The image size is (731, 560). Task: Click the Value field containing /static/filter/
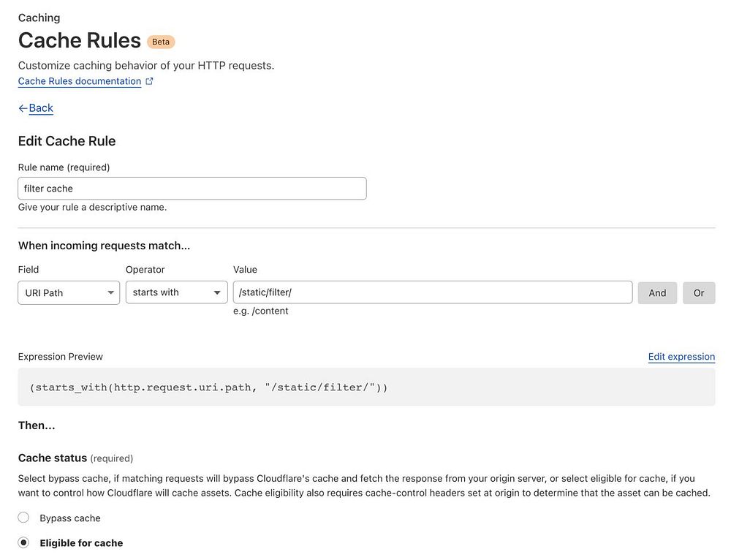click(x=432, y=292)
